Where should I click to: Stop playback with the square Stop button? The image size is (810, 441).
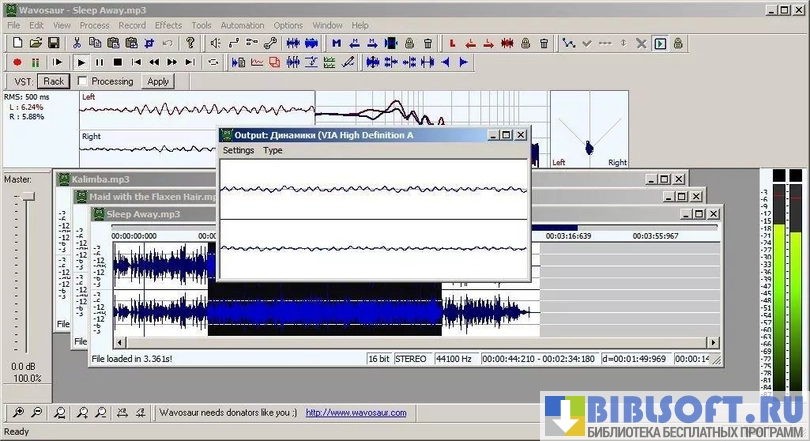tap(117, 62)
